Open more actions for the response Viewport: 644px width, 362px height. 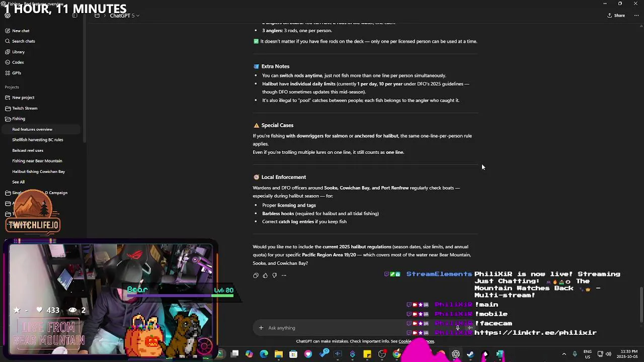[284, 276]
